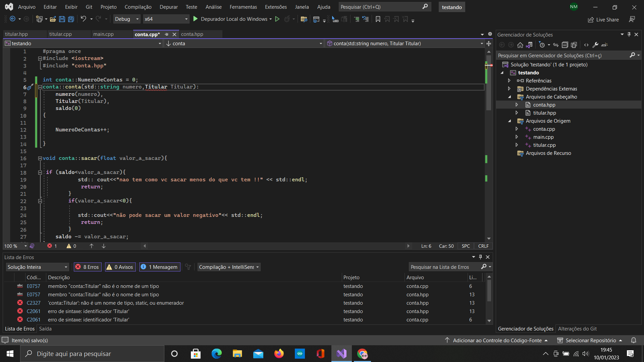Click Comment selected lines toolbar icon
The image size is (644, 362).
(x=357, y=19)
